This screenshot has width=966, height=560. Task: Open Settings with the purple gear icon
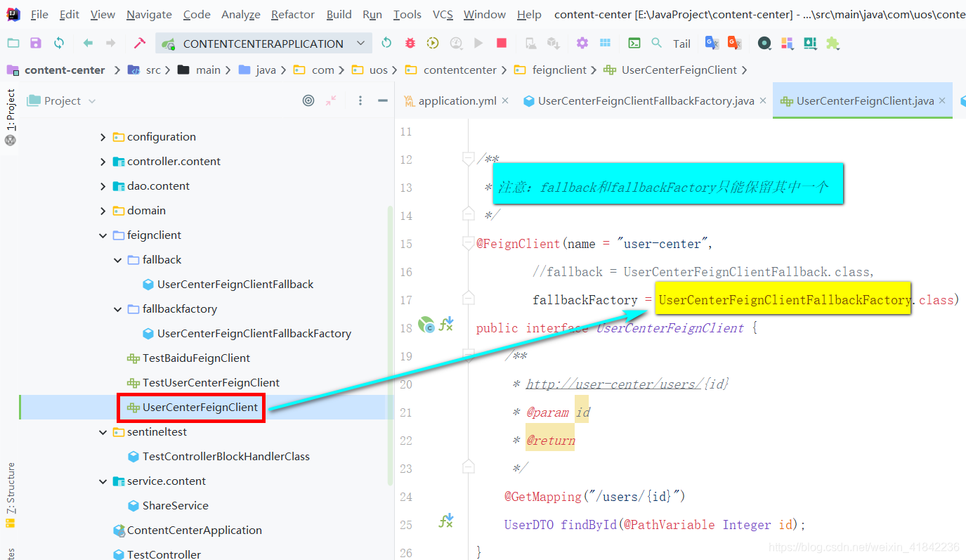(582, 44)
